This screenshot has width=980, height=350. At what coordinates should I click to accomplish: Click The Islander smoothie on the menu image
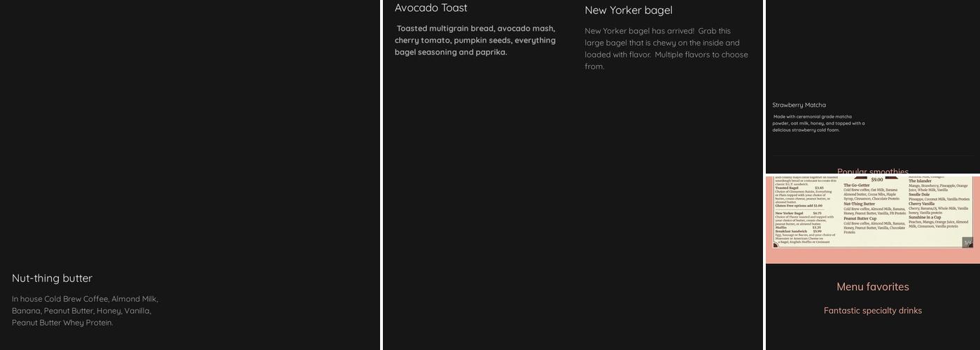click(920, 181)
